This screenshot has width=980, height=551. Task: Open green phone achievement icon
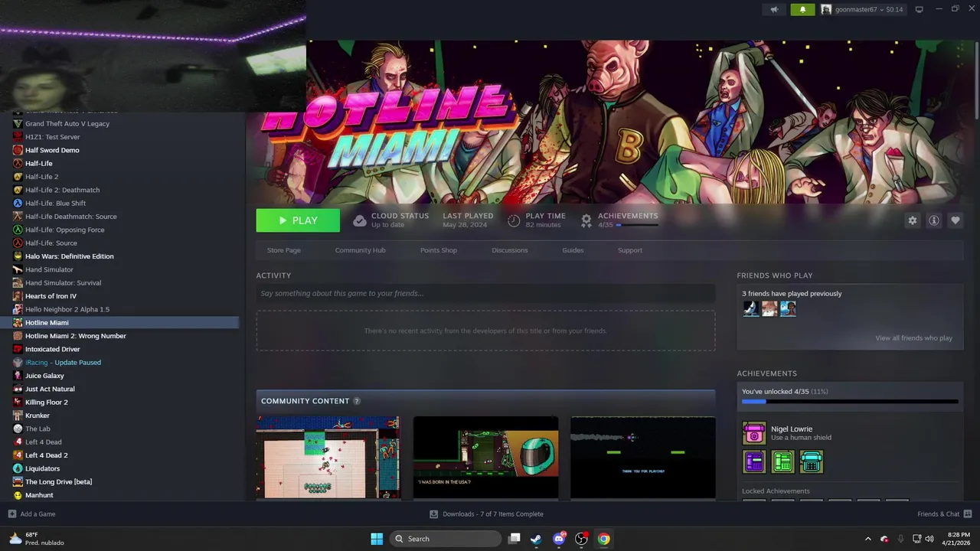pyautogui.click(x=782, y=461)
